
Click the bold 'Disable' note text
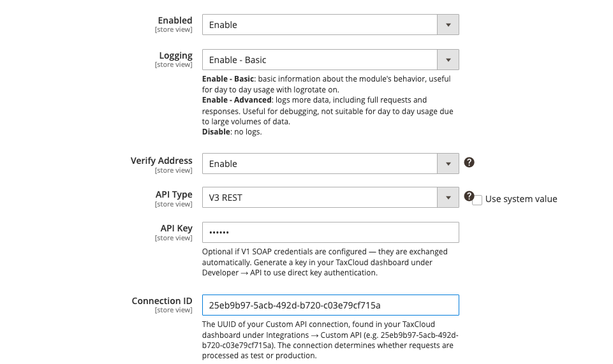click(216, 131)
